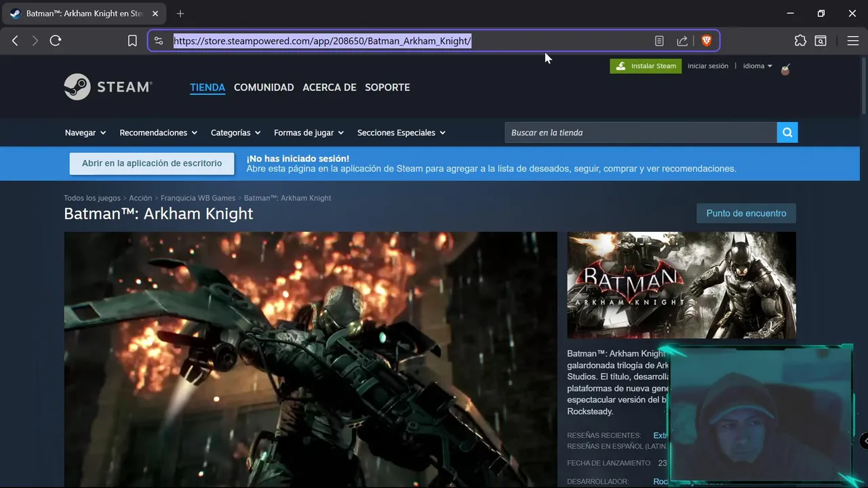
Task: Click the game trailer video
Action: pos(311,359)
